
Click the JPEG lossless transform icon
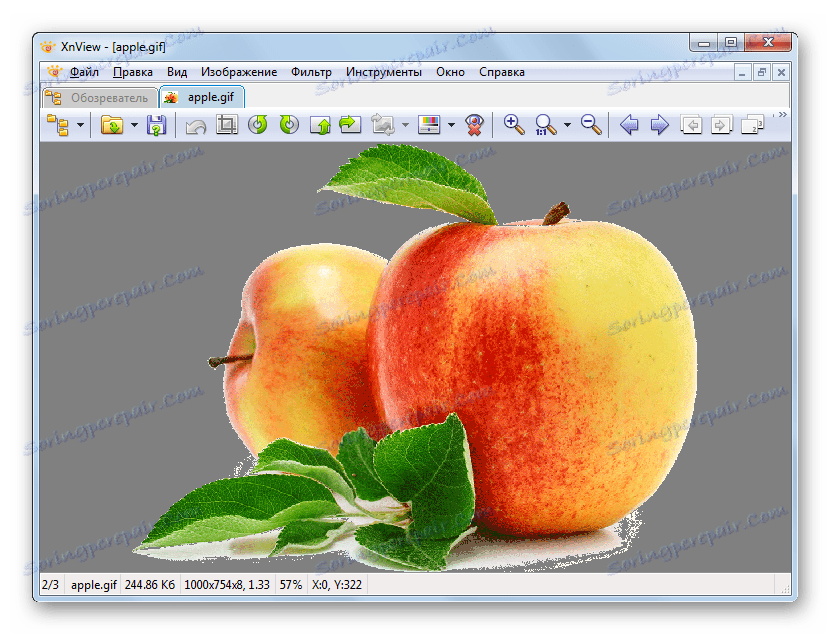(x=383, y=125)
